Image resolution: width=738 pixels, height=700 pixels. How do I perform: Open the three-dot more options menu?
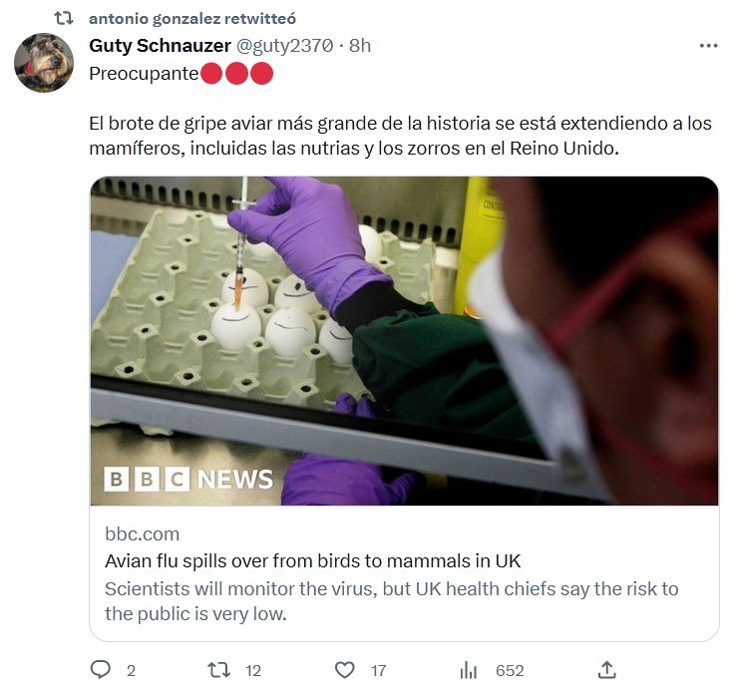pyautogui.click(x=708, y=46)
